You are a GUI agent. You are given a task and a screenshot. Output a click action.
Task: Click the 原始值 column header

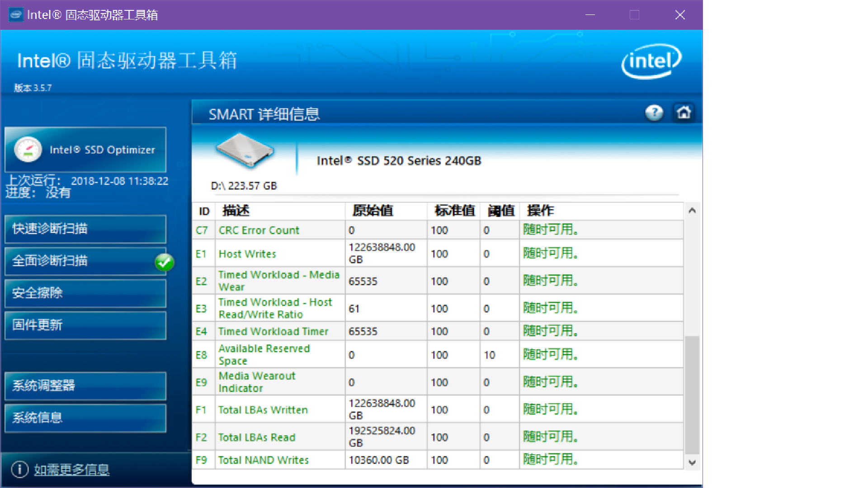[x=387, y=211]
